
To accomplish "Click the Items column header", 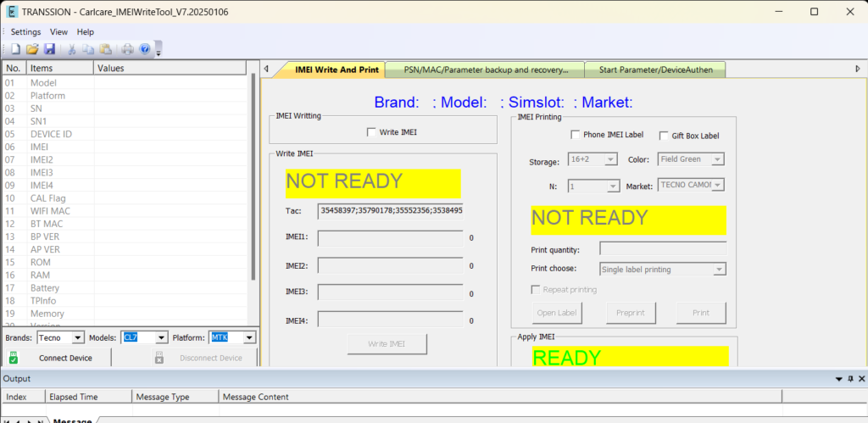I will point(60,68).
